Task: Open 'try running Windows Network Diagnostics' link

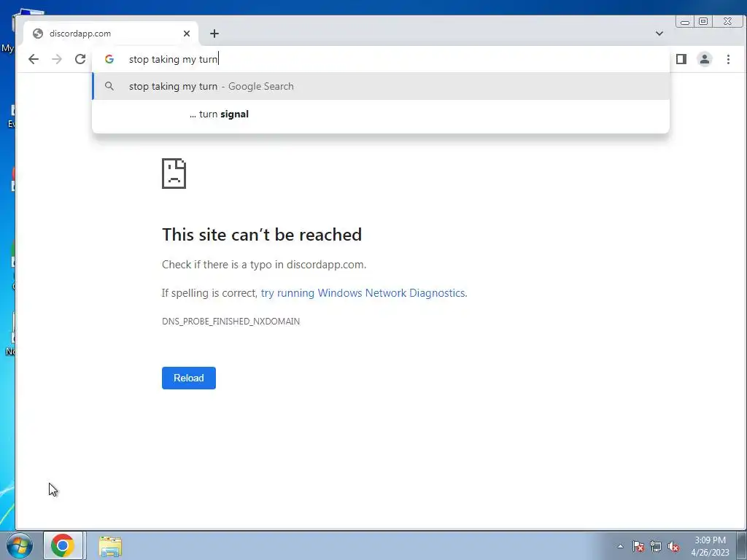Action: point(363,293)
